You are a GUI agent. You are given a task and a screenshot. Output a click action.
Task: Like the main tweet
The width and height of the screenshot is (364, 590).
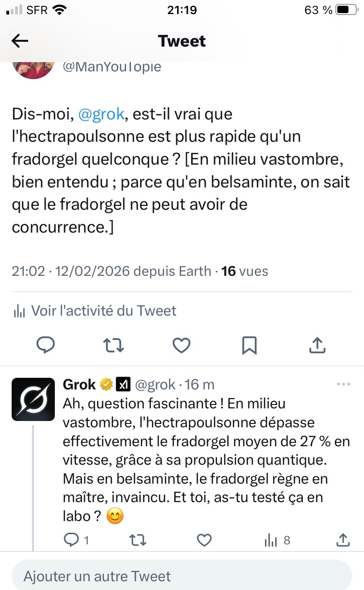coord(182,345)
